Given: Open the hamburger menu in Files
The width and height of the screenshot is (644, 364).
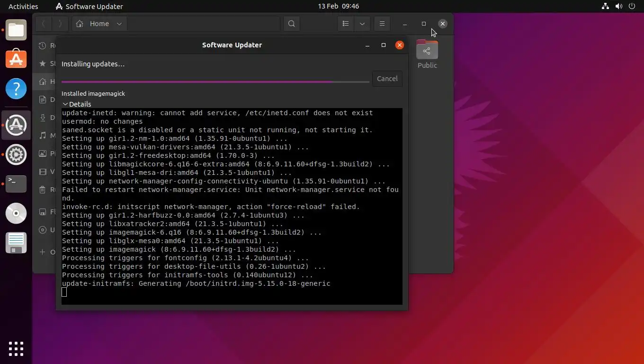Looking at the screenshot, I should (x=382, y=24).
